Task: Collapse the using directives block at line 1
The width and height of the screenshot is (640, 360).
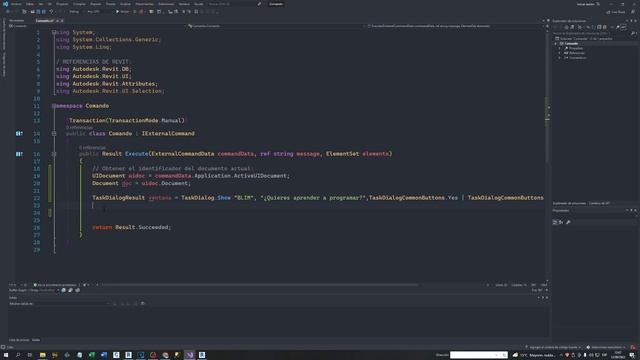Action: [54, 32]
